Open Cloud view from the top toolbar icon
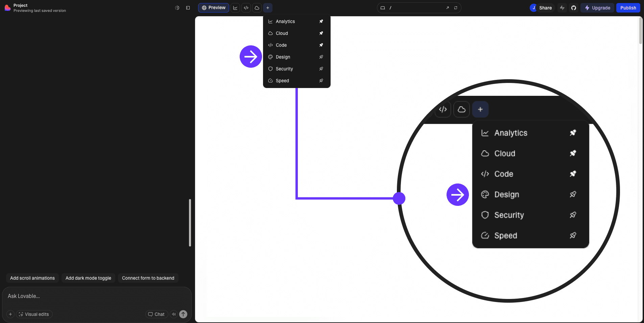The width and height of the screenshot is (644, 323). pos(257,8)
